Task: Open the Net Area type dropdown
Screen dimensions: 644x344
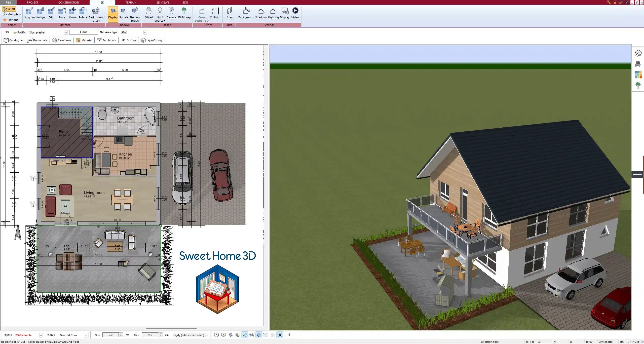Action: 145,32
